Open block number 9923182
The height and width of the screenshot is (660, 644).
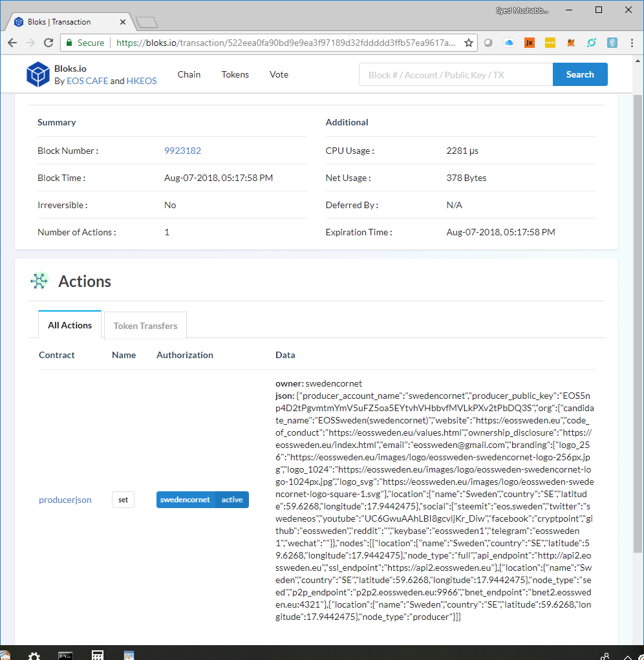coord(183,151)
